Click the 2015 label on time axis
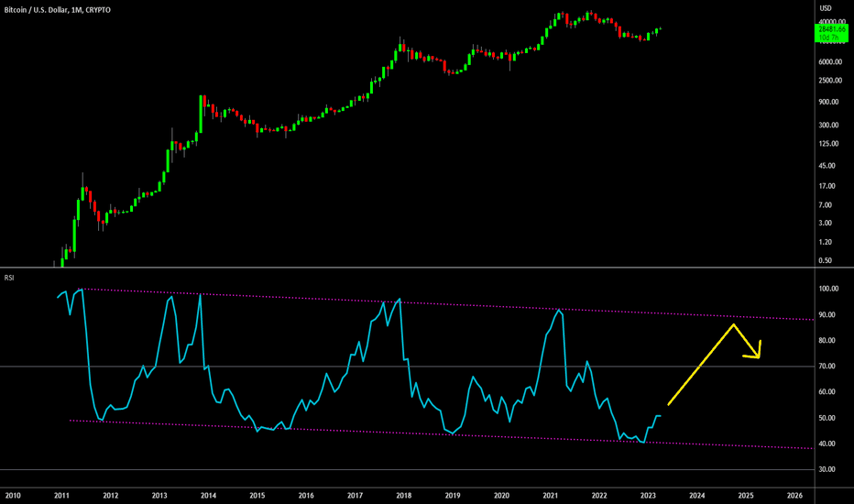Image resolution: width=854 pixels, height=504 pixels. 257,496
